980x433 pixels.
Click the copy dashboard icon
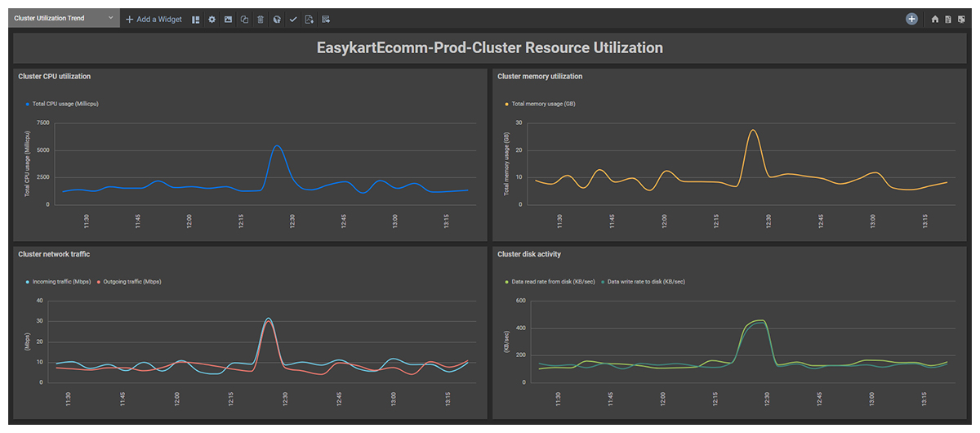pos(244,19)
